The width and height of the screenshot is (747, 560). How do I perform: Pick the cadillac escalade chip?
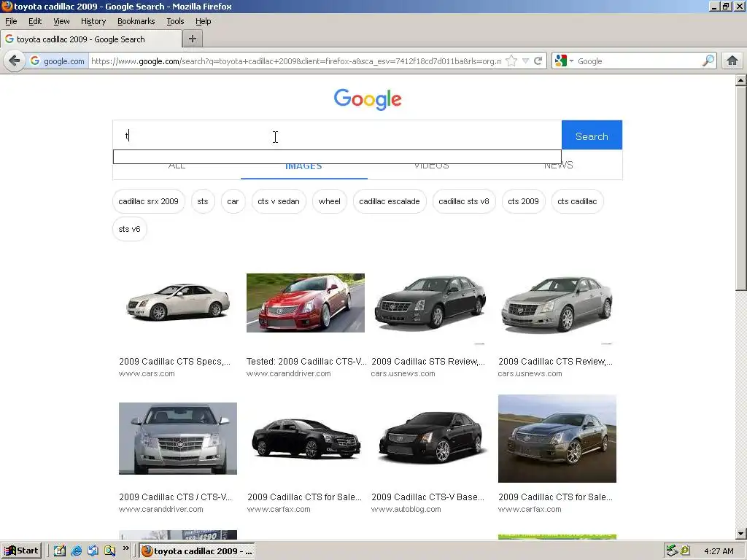(x=390, y=201)
